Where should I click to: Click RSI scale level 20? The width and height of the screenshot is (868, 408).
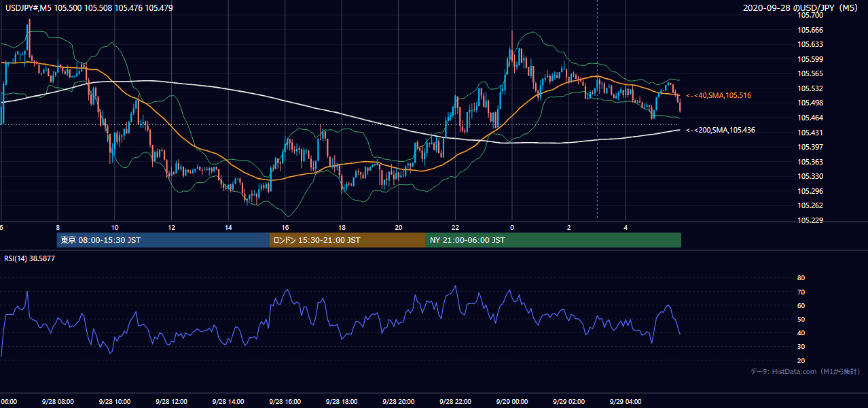pos(801,360)
